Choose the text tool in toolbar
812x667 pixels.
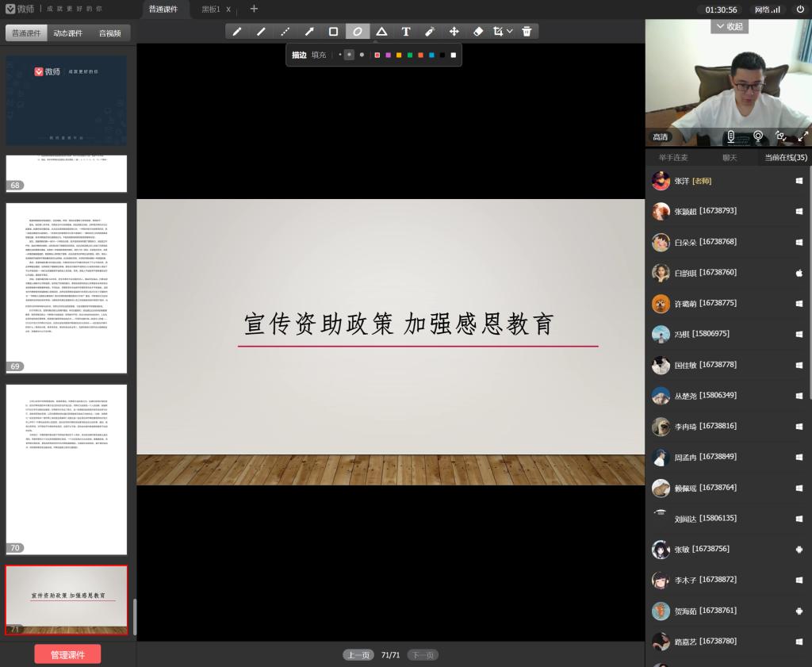406,32
